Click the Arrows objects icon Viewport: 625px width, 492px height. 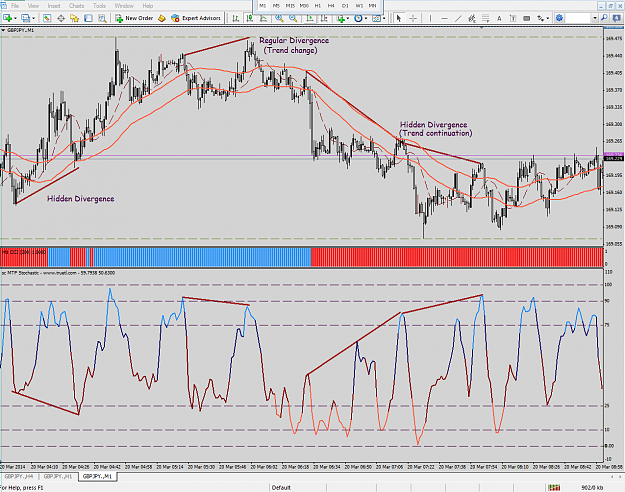click(x=540, y=18)
